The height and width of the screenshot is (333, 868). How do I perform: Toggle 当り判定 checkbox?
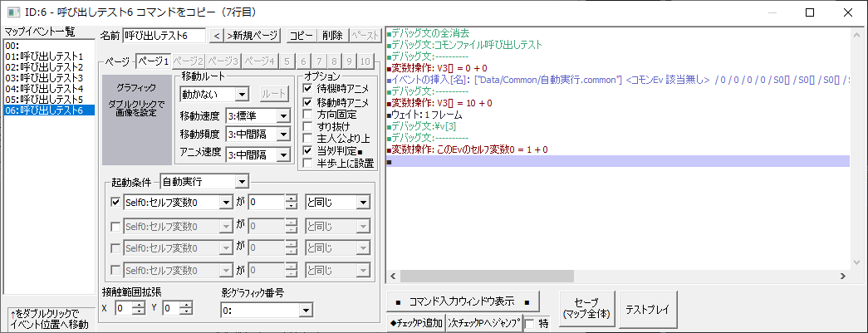(x=307, y=150)
